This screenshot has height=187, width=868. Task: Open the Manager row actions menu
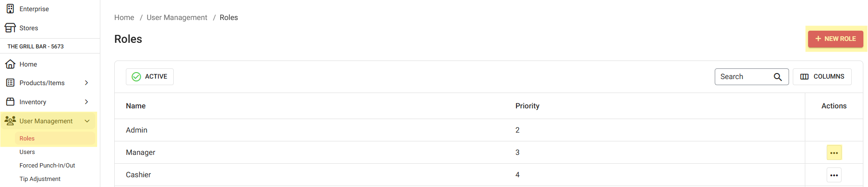834,153
